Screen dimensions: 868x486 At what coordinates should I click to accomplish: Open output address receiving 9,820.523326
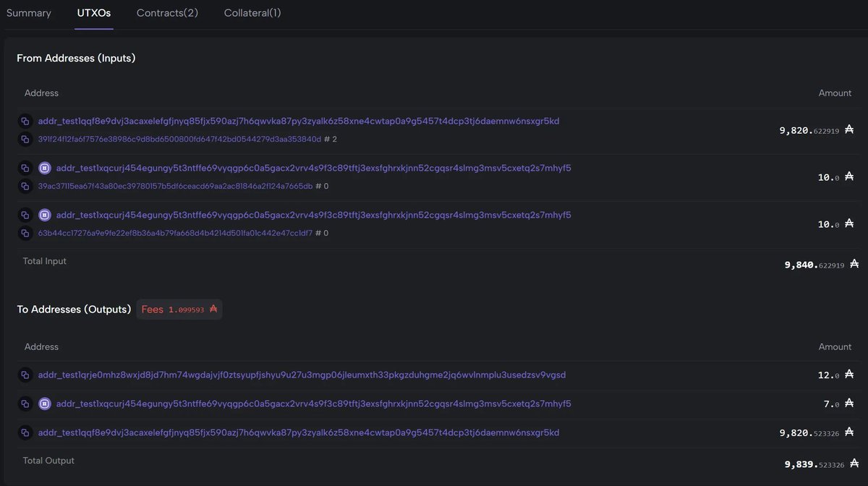coord(299,433)
